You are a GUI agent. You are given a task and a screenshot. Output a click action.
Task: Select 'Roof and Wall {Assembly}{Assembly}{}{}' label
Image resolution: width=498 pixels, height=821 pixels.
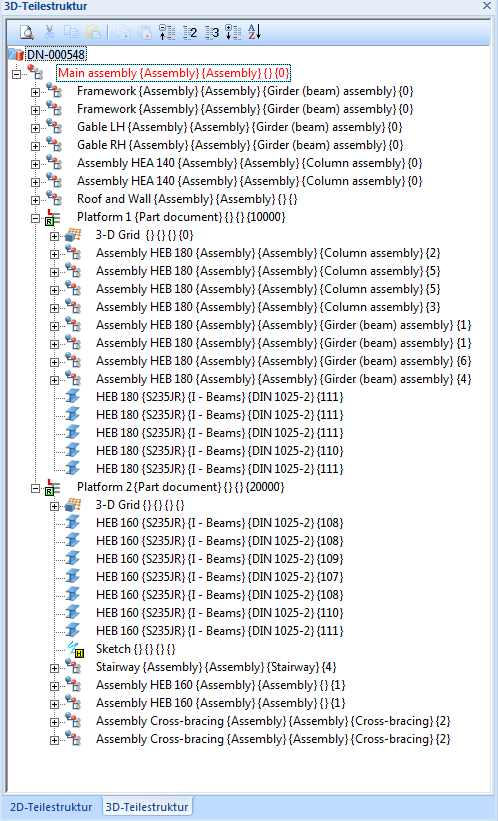[x=187, y=199]
